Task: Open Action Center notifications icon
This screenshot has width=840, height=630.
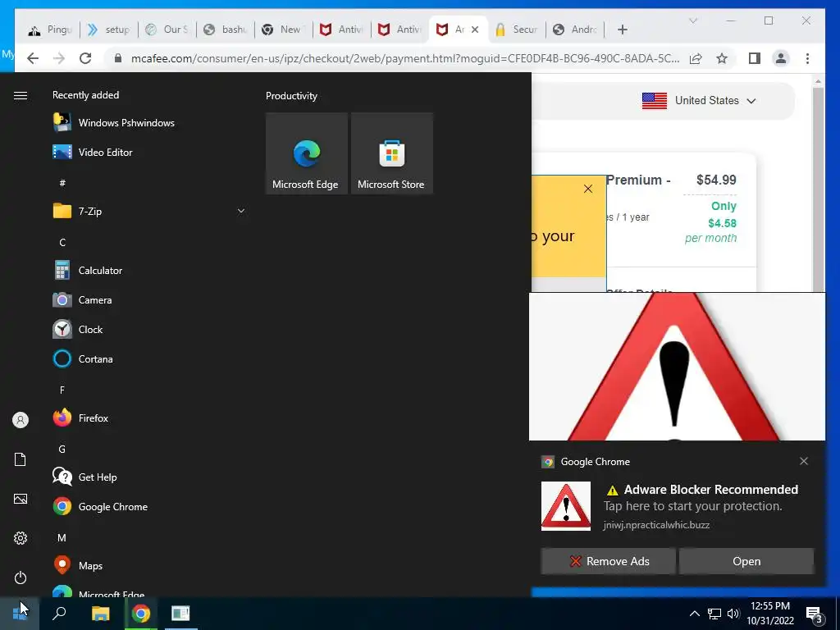Action: pyautogui.click(x=814, y=615)
